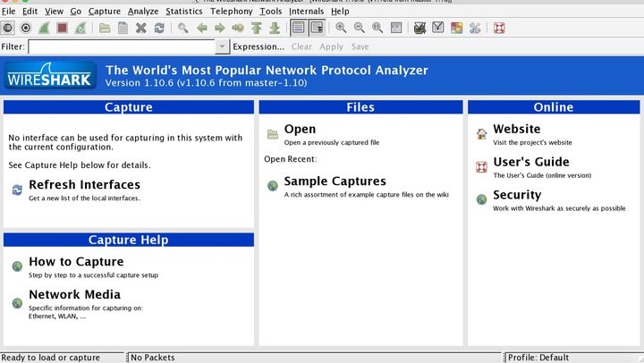
Task: Click the go to first packet arrow
Action: [x=257, y=28]
